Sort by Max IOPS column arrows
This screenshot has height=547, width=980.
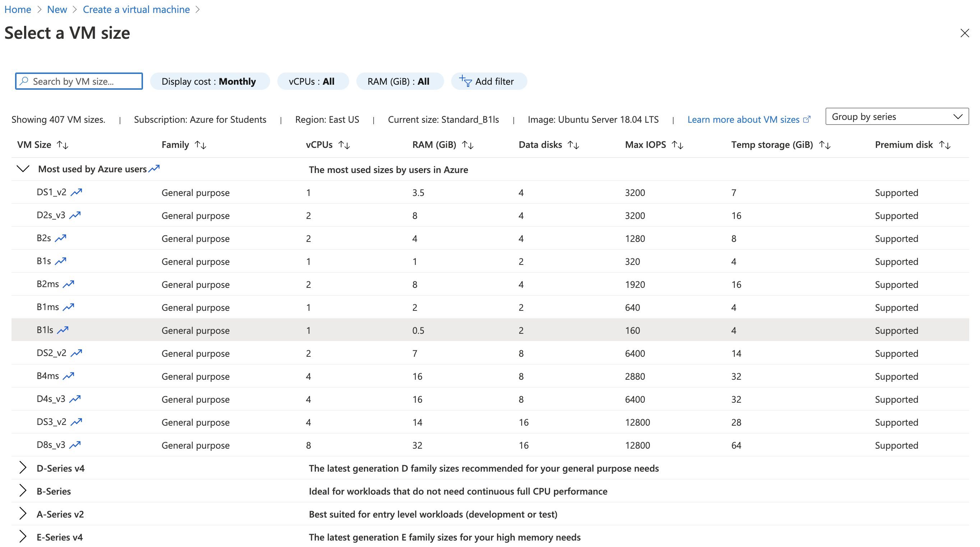click(677, 145)
